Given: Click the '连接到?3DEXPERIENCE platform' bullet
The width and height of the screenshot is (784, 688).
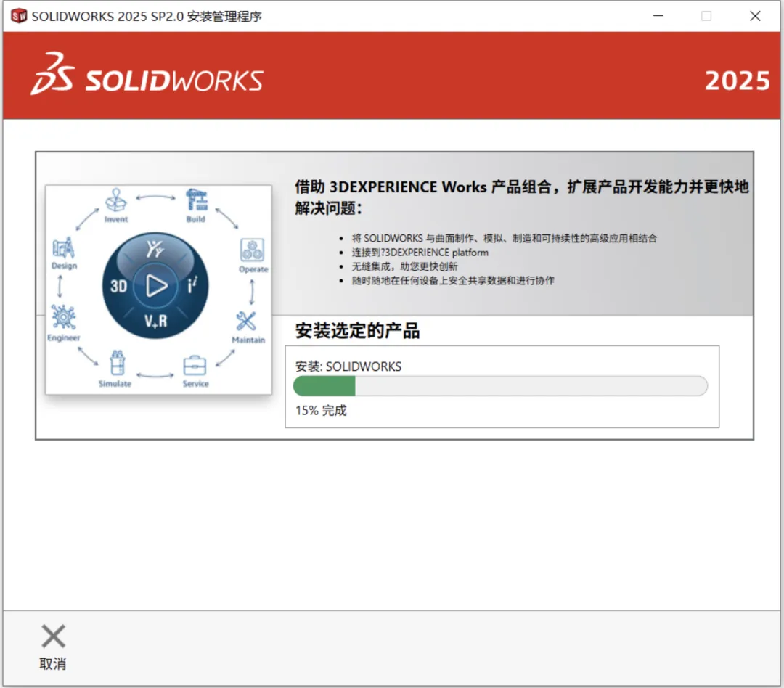Looking at the screenshot, I should pyautogui.click(x=420, y=253).
